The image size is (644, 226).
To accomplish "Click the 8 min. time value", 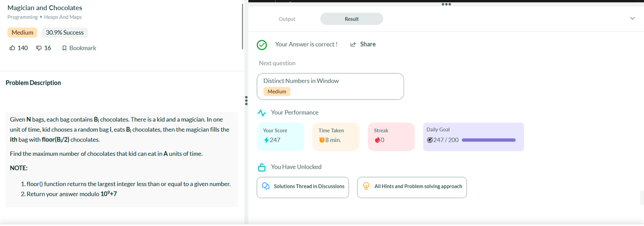I will tap(334, 140).
